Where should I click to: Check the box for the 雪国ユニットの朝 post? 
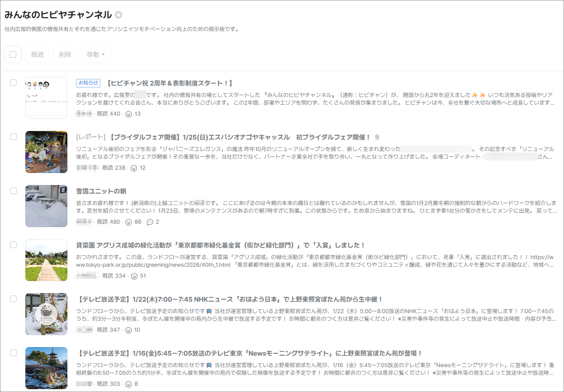(x=13, y=191)
